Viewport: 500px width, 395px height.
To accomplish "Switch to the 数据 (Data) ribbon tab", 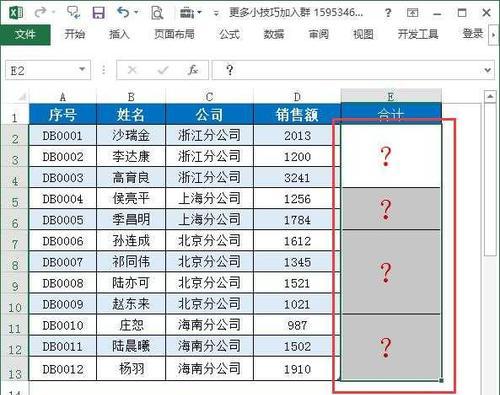I will tap(274, 34).
